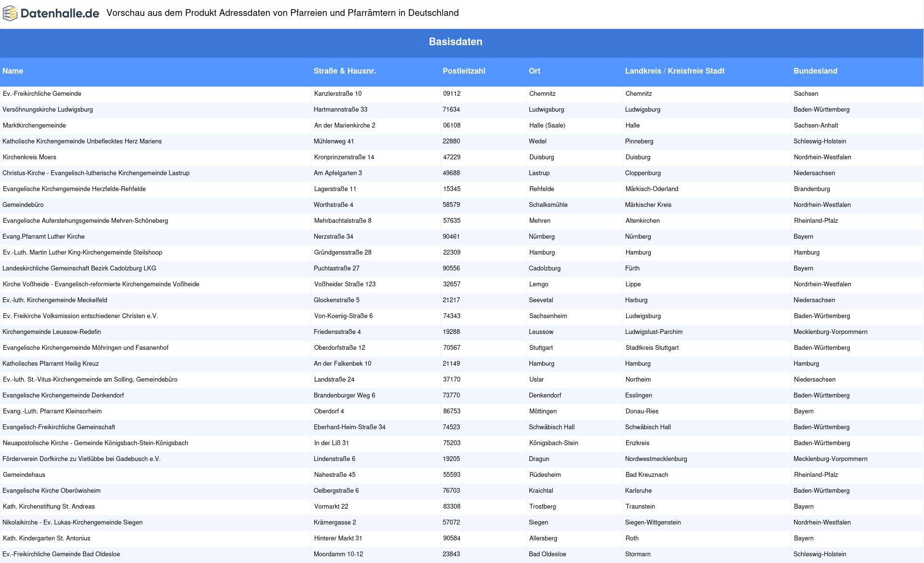Click the Basisdaten section title
This screenshot has width=924, height=563.
(x=456, y=42)
